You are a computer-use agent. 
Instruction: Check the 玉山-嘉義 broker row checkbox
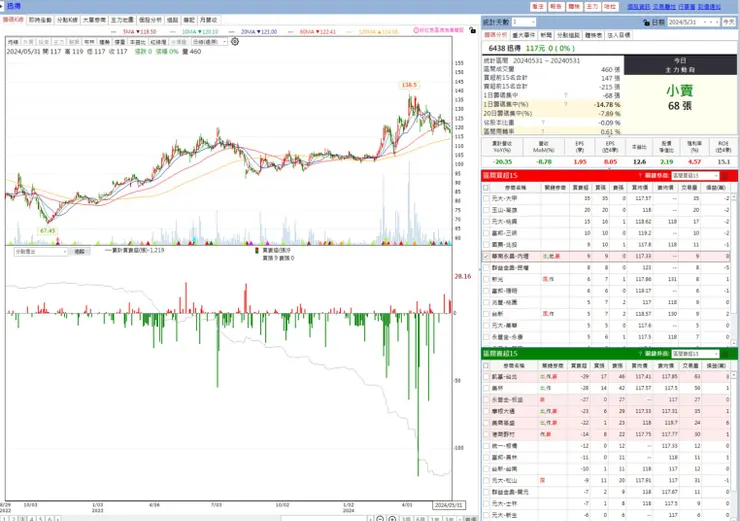coord(486,210)
